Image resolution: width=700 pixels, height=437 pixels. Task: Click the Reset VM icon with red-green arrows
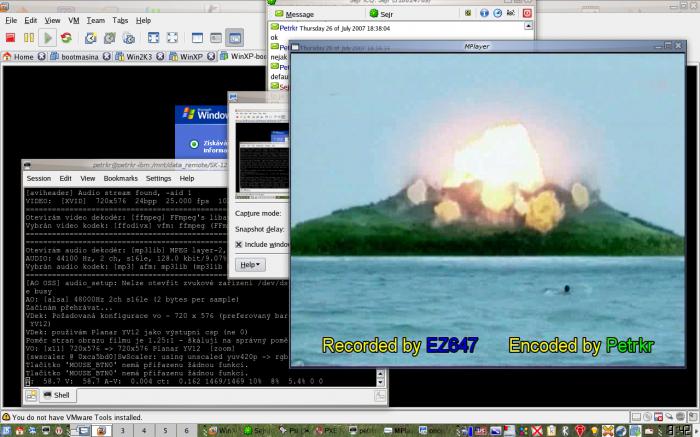(x=67, y=38)
